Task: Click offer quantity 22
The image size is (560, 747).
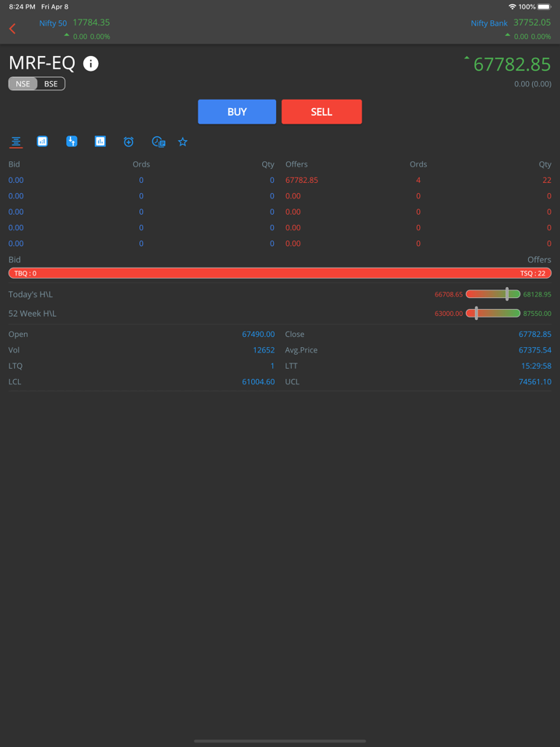Action: point(547,180)
